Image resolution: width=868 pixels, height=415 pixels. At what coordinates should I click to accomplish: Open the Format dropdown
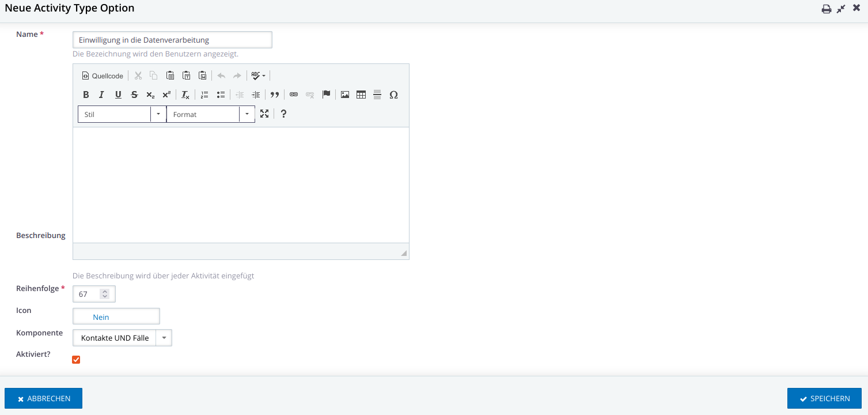click(x=211, y=114)
